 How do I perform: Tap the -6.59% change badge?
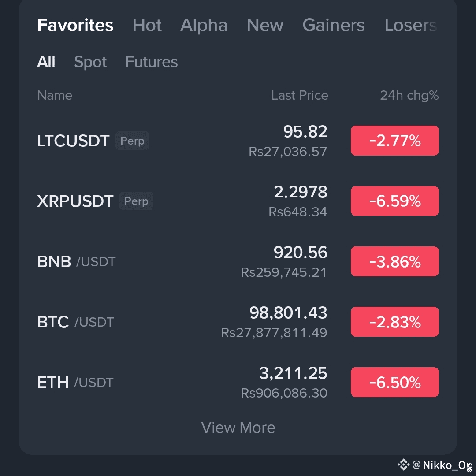click(394, 201)
